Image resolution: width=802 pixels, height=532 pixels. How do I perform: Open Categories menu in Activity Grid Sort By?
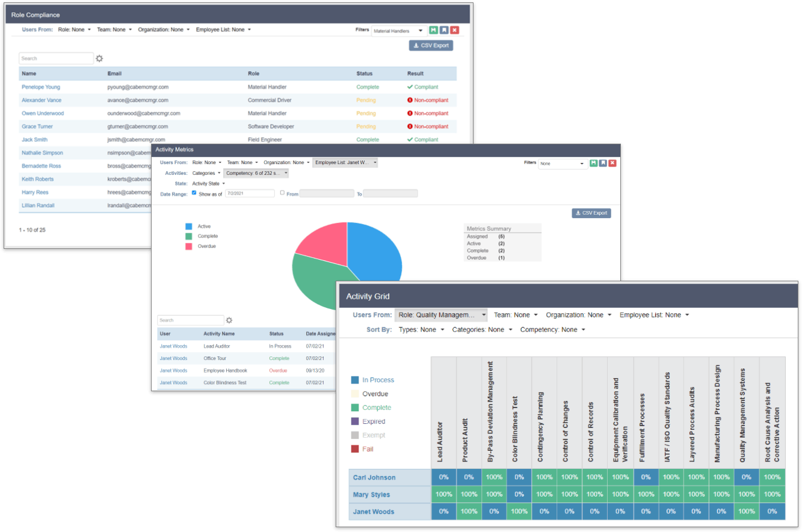pos(483,329)
